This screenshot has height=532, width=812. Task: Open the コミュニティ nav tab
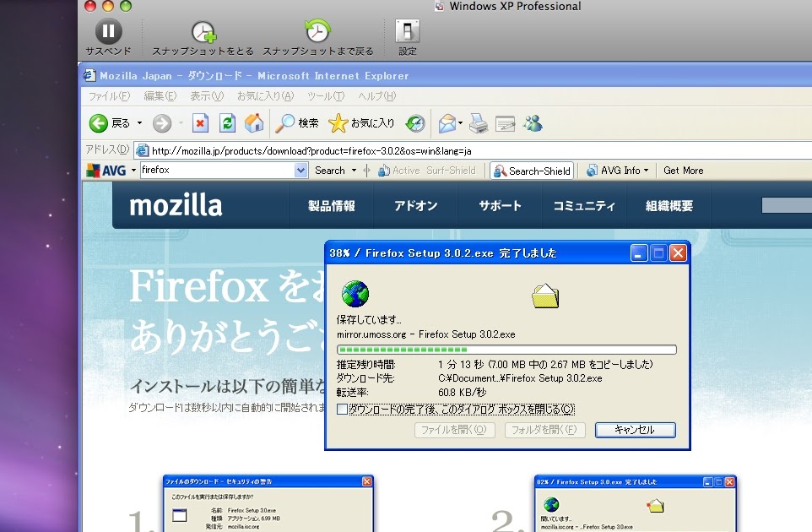584,206
